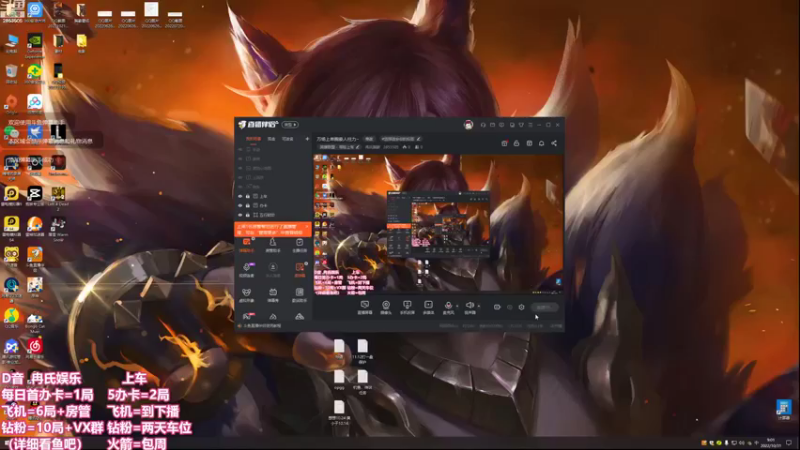The height and width of the screenshot is (450, 800).
Task: Open the CapCut desktop shortcut
Action: 35,196
